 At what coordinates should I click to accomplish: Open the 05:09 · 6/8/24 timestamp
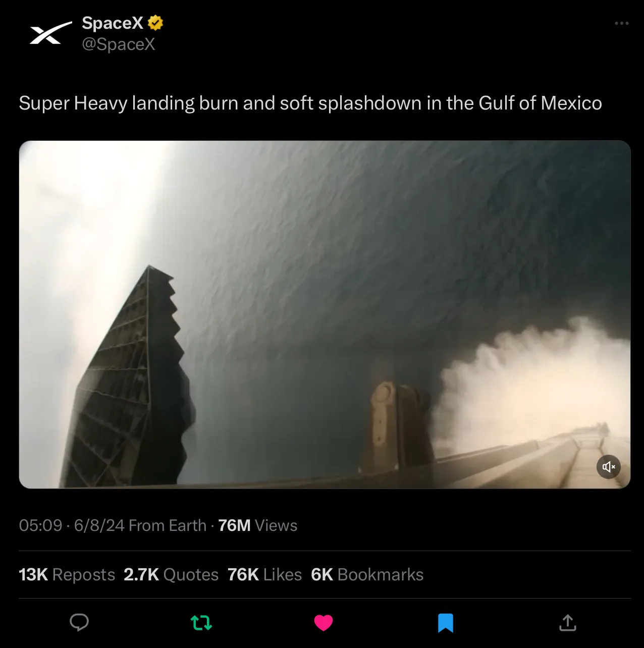[72, 525]
